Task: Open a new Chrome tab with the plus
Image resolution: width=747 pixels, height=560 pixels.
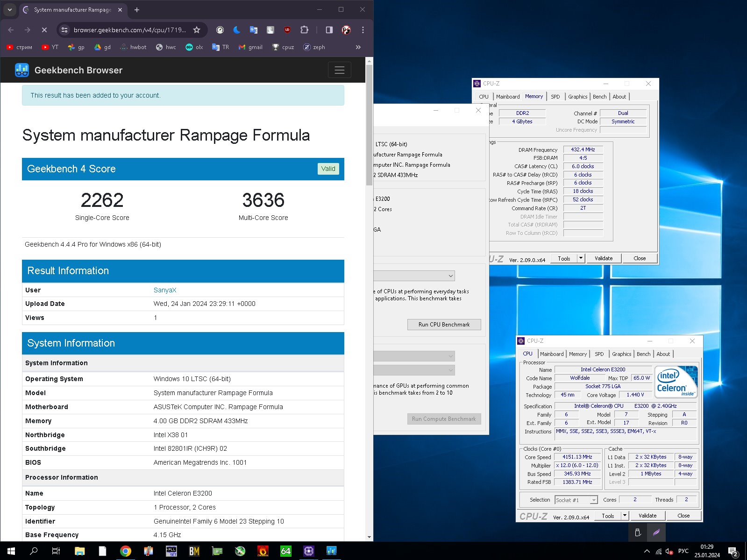Action: 137,9
